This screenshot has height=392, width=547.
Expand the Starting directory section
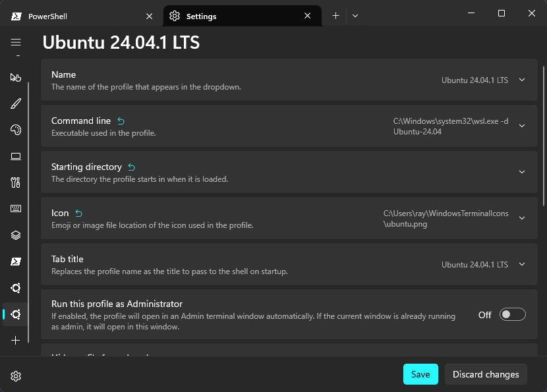pyautogui.click(x=521, y=172)
